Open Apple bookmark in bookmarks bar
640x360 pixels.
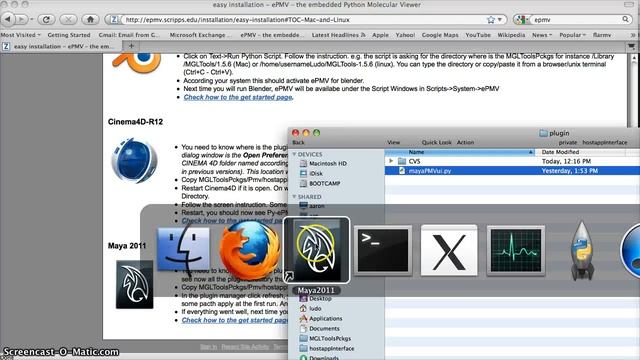coord(380,35)
